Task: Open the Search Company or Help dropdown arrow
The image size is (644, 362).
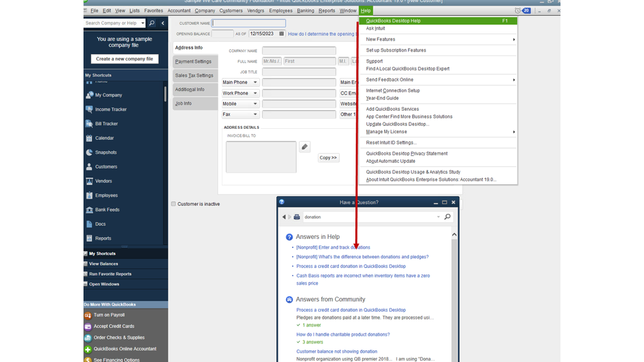Action: click(142, 23)
